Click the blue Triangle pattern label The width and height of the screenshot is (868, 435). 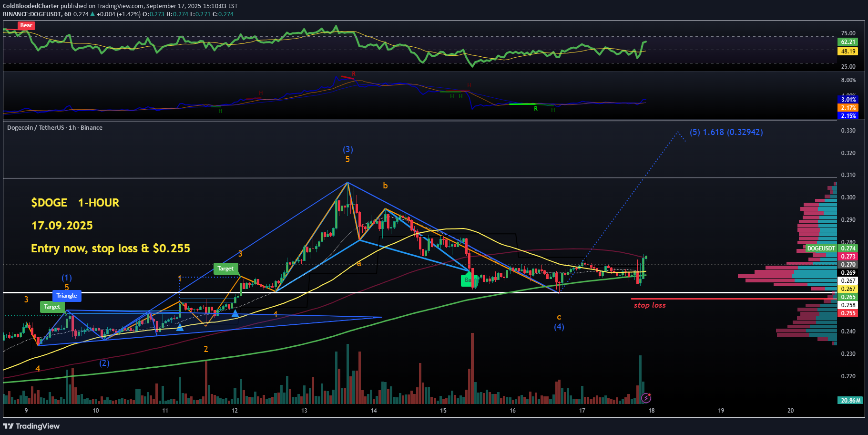pos(67,296)
